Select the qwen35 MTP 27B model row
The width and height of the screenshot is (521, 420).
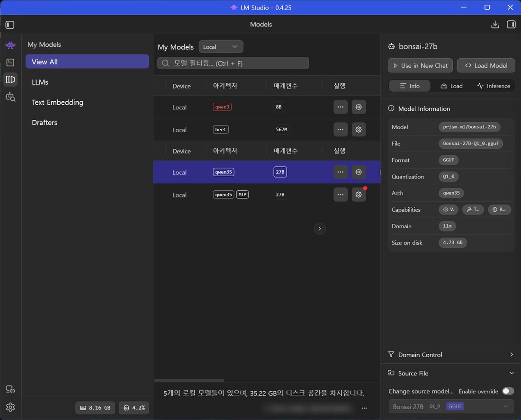[x=267, y=195]
